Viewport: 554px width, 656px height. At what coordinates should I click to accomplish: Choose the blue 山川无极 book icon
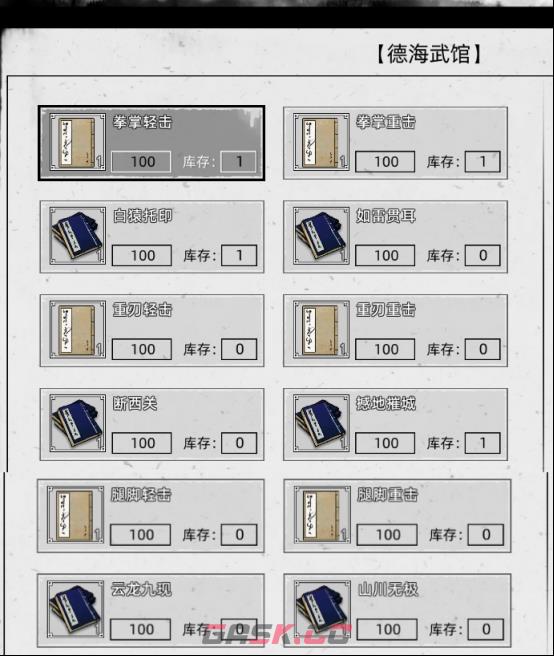point(322,609)
